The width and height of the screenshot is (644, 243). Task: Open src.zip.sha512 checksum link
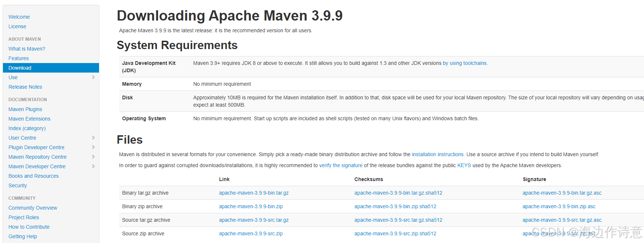pos(395,233)
